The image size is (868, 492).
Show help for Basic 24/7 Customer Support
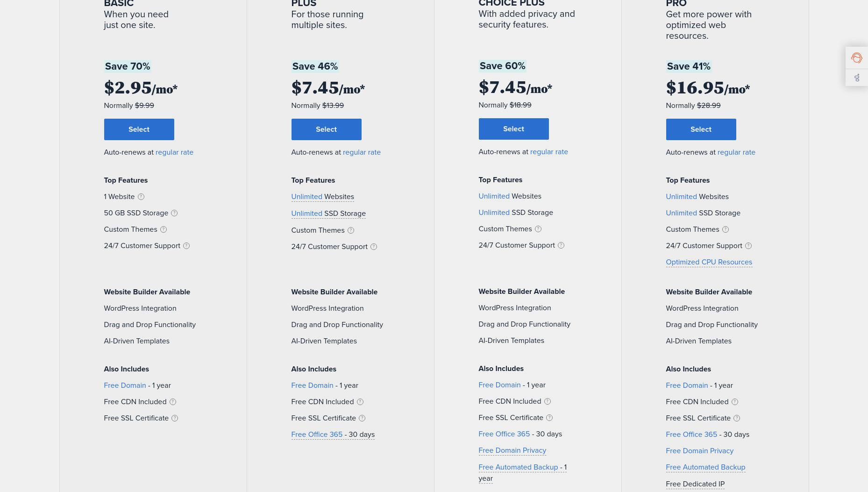coord(186,246)
